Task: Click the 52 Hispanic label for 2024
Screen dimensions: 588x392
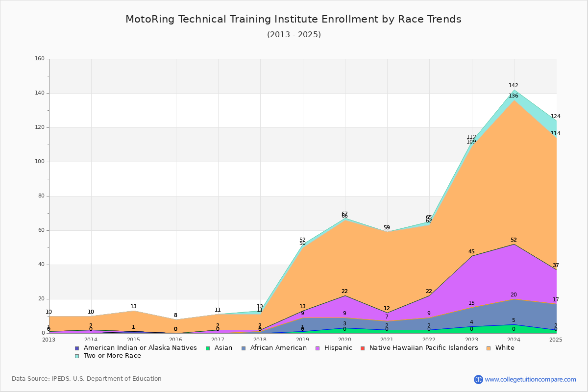Action: [x=514, y=240]
